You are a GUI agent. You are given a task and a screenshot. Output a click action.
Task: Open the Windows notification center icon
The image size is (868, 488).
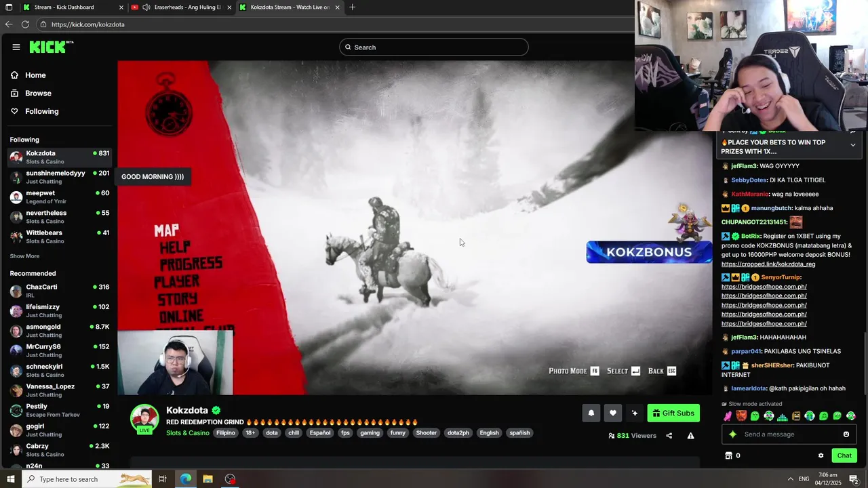click(854, 479)
